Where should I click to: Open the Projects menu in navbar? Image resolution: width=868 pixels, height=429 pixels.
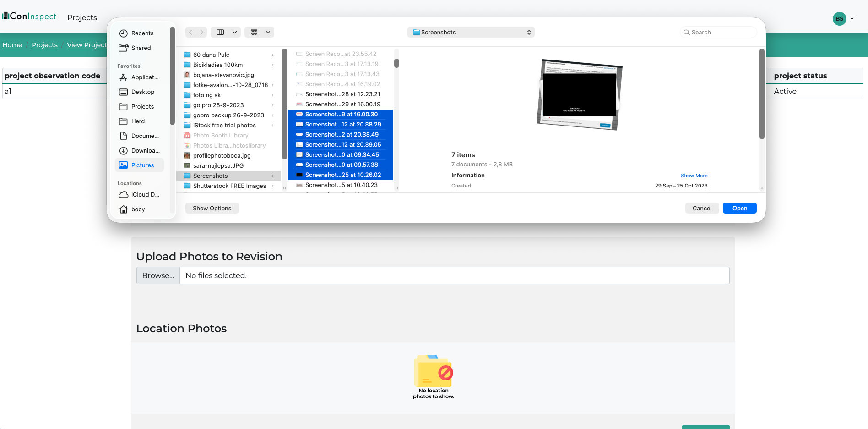(x=82, y=17)
